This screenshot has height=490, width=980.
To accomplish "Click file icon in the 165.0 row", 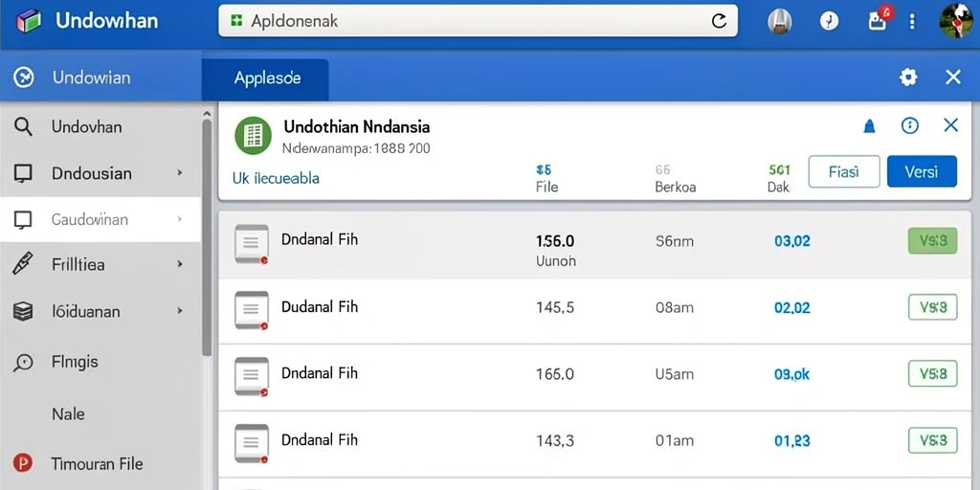I will (x=252, y=376).
